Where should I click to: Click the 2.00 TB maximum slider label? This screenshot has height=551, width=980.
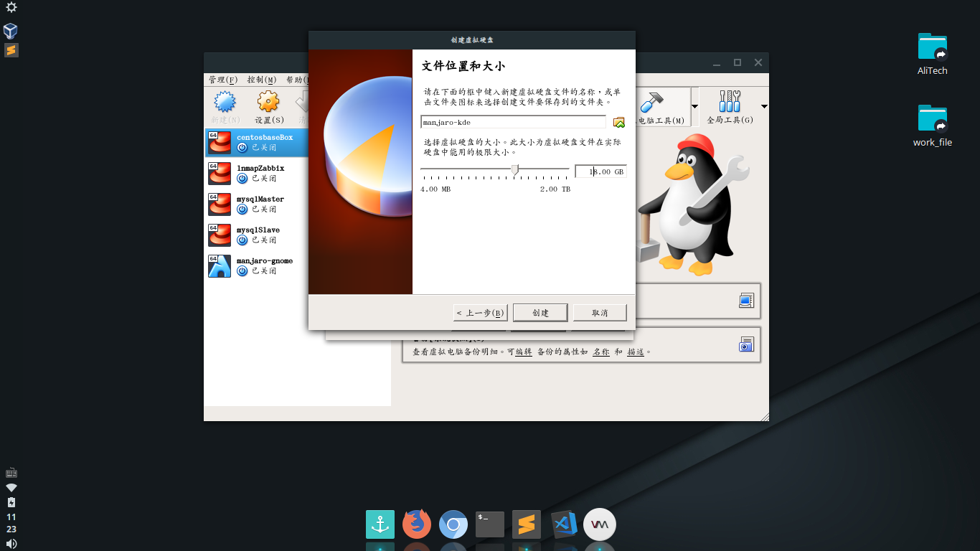coord(555,189)
